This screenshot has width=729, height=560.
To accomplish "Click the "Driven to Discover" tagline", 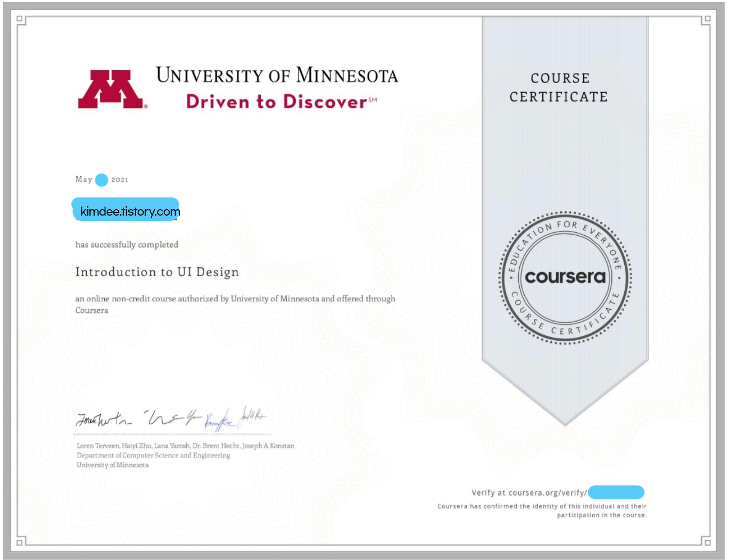I will point(281,101).
